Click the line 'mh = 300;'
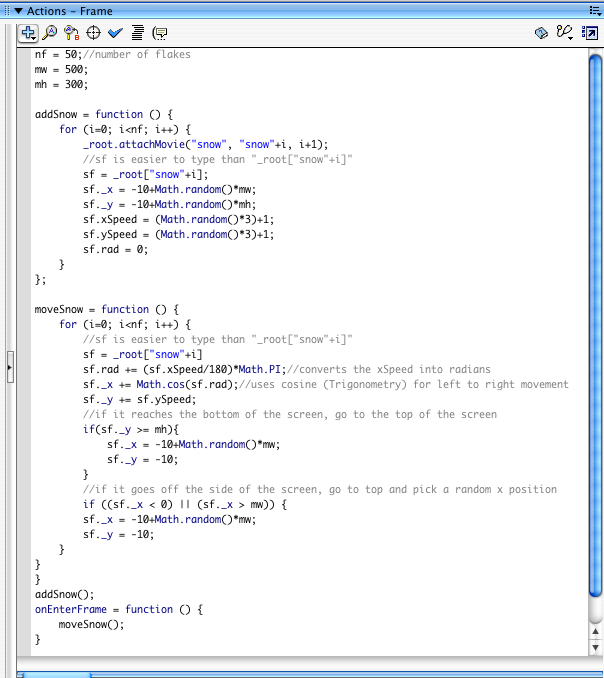 click(61, 84)
